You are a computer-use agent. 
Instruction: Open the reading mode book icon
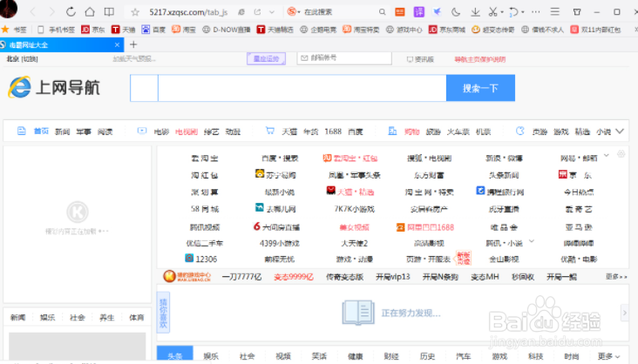[109, 12]
